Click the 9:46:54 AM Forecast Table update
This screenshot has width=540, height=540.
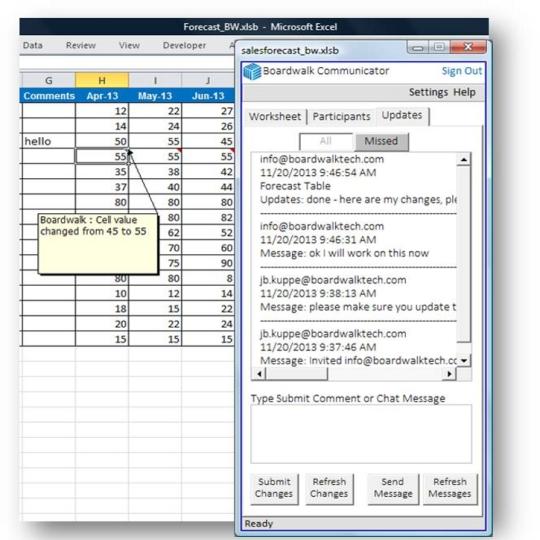coord(358,179)
